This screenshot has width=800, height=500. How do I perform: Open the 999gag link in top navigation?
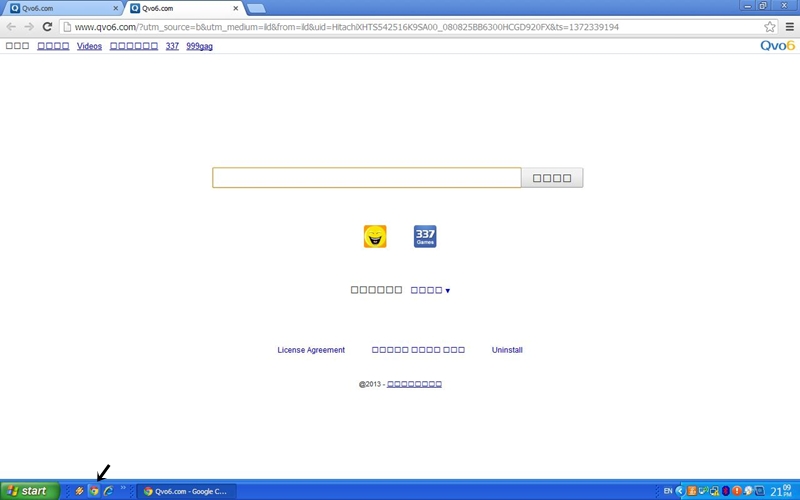point(199,46)
